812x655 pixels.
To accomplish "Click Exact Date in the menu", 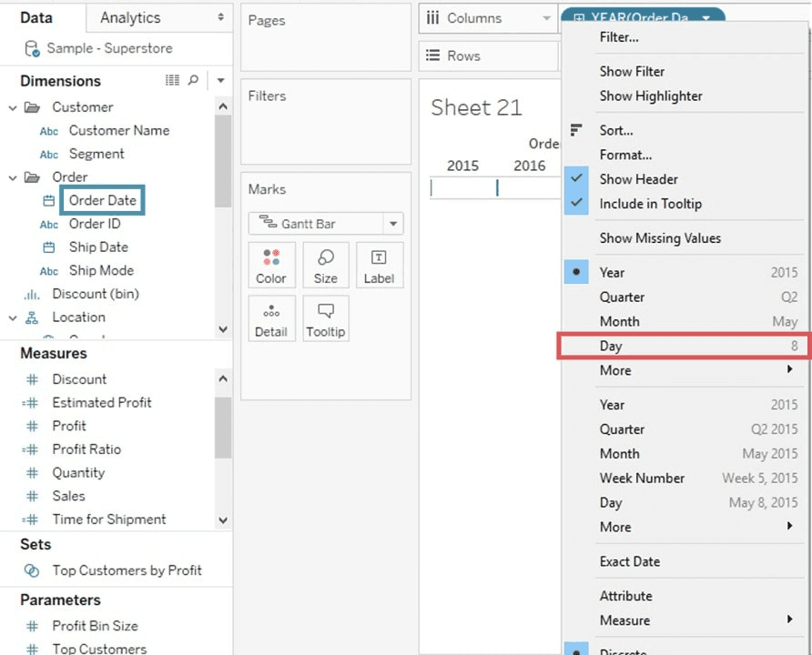I will 629,561.
